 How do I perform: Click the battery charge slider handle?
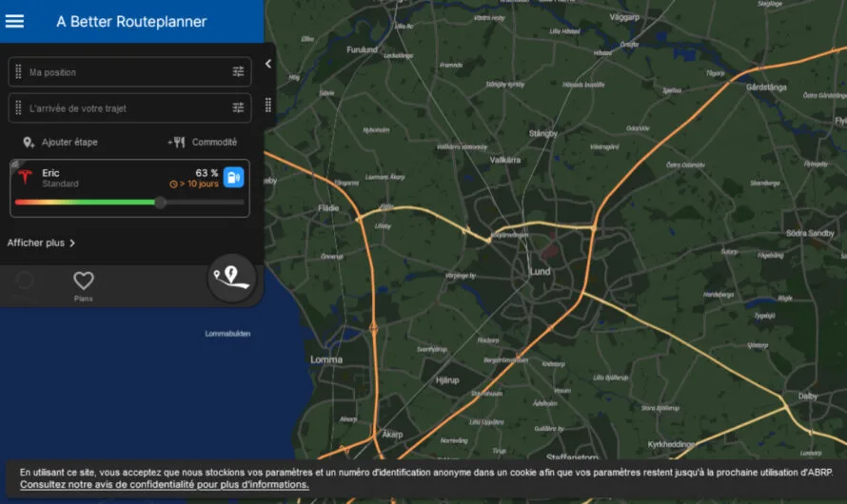tap(160, 203)
